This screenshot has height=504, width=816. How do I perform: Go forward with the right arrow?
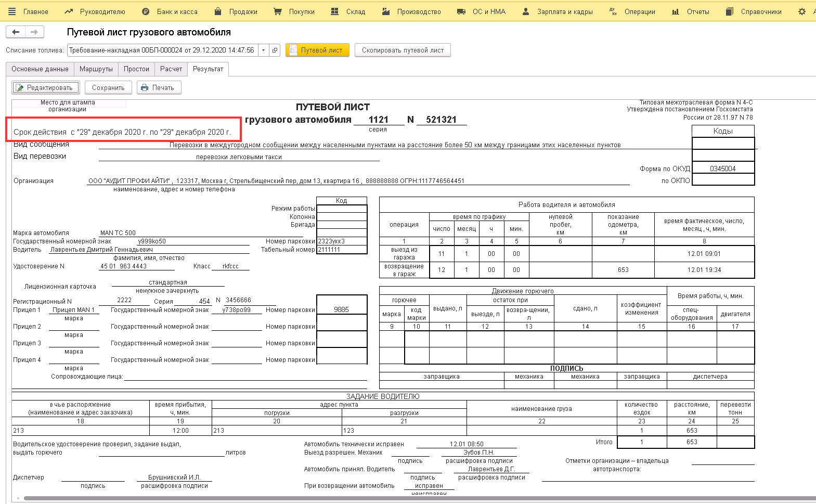34,32
